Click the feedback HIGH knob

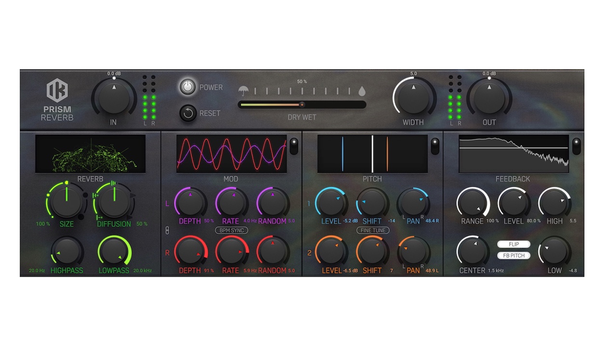pyautogui.click(x=554, y=203)
